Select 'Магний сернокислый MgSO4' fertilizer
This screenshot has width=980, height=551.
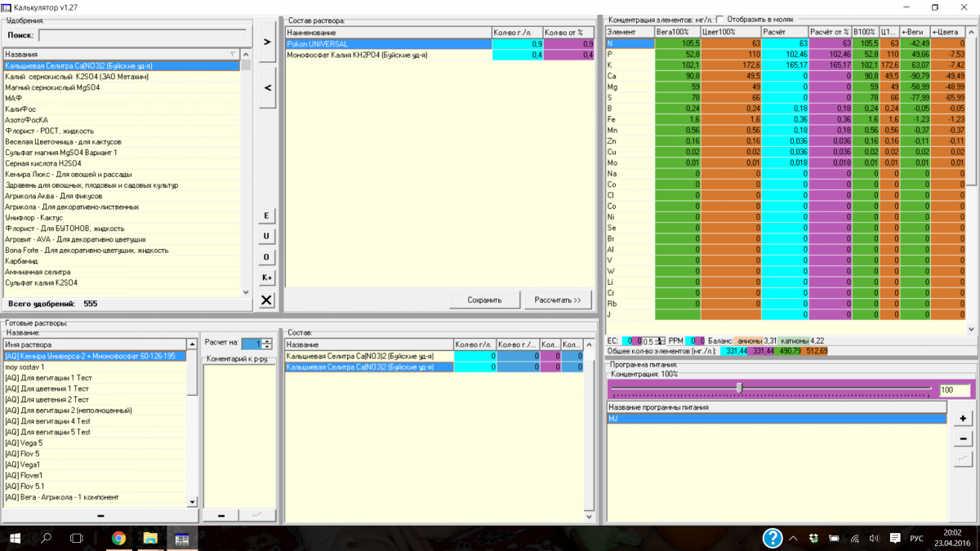click(x=122, y=87)
